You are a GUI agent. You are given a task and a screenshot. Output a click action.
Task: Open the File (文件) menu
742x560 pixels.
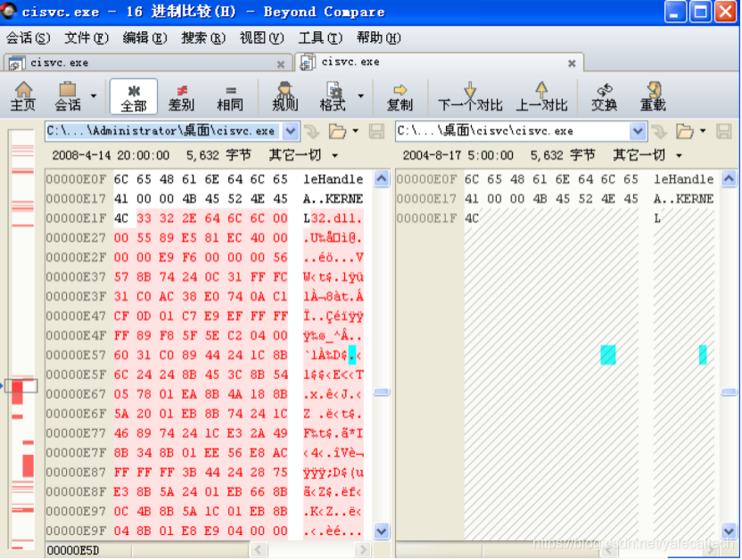pyautogui.click(x=87, y=37)
